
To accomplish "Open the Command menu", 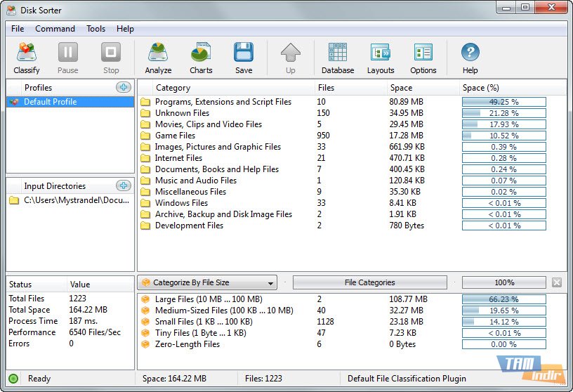I will click(55, 29).
